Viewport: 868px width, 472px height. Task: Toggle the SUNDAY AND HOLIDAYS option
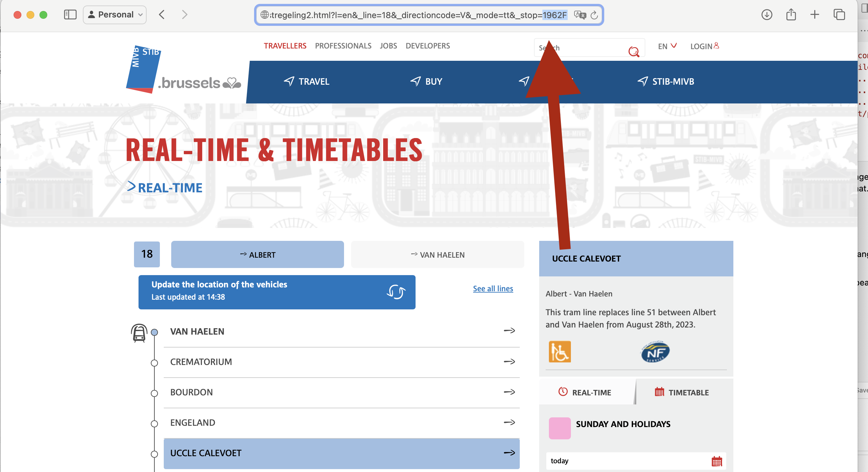560,424
